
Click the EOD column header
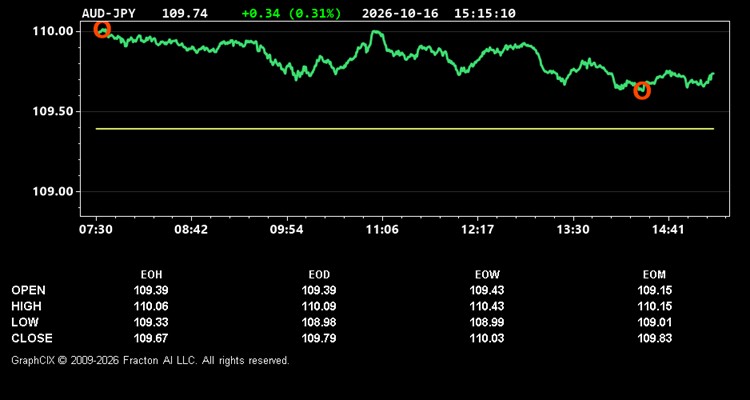(x=319, y=275)
